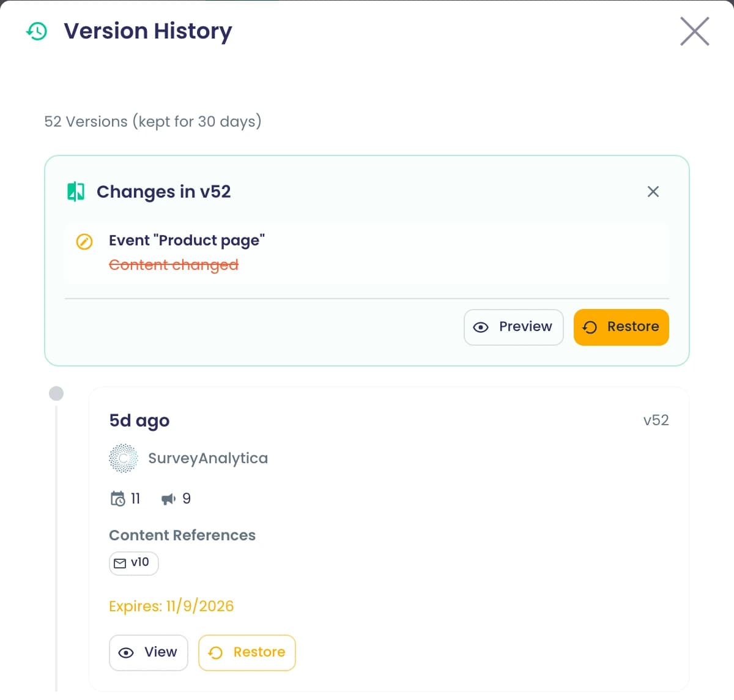Click the Content References heading

point(182,535)
